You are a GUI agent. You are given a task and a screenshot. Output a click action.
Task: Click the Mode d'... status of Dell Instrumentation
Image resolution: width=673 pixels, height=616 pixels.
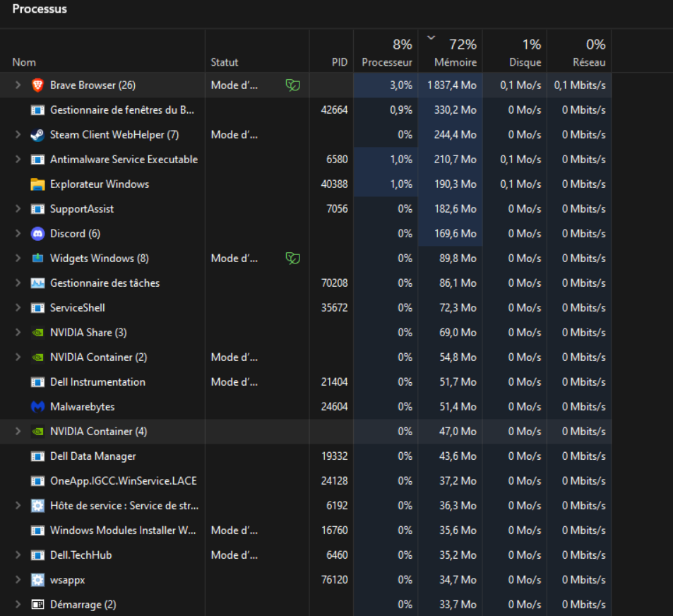click(x=234, y=382)
